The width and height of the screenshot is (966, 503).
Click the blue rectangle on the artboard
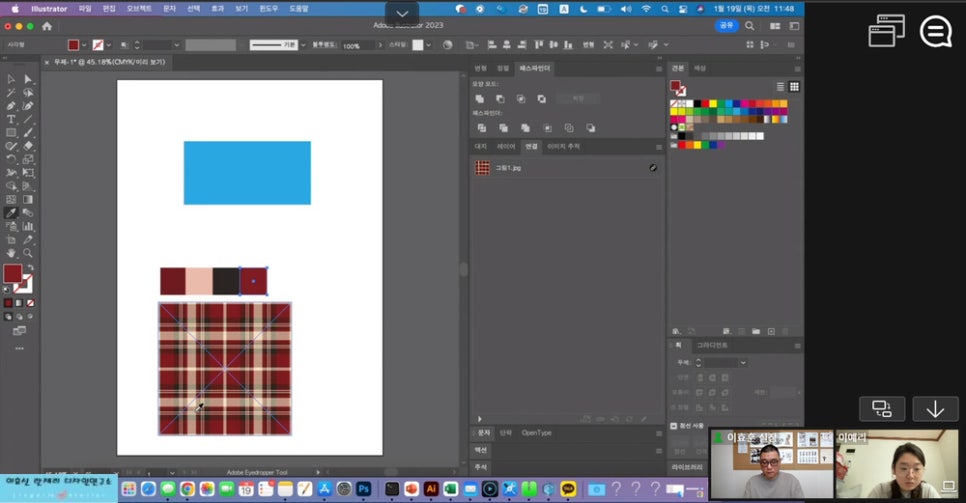pyautogui.click(x=247, y=173)
